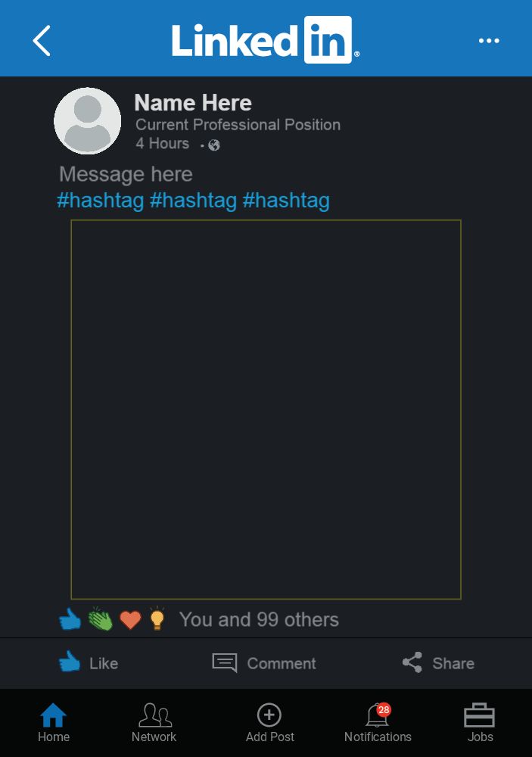Screen dimensions: 532x757
Task: Click the blue thumbs-up reaction icon
Action: pos(70,620)
